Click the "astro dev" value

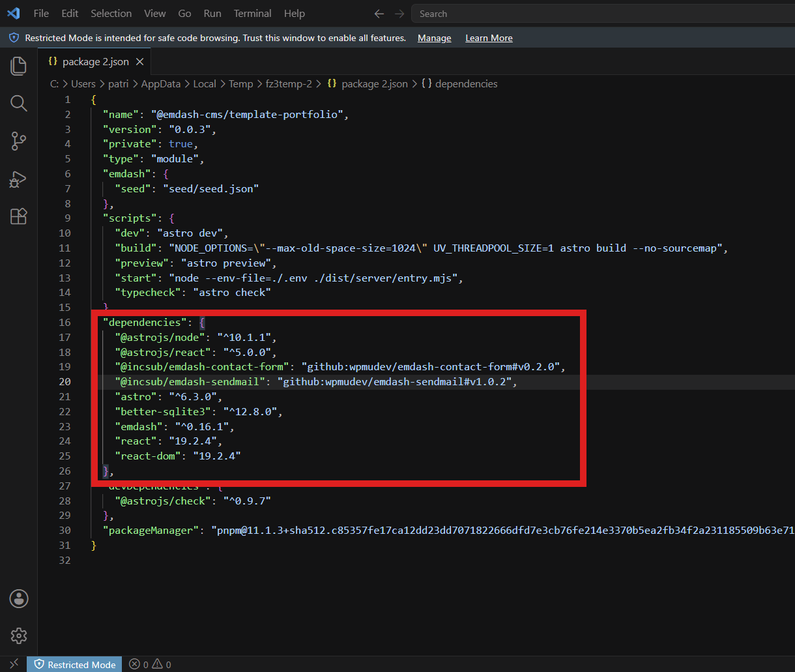(x=190, y=233)
